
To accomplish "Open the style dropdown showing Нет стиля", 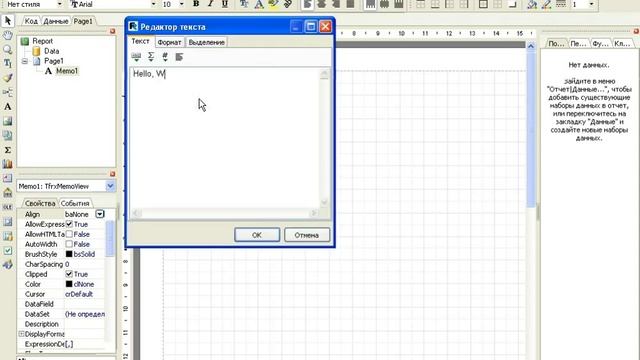I will [x=60, y=4].
